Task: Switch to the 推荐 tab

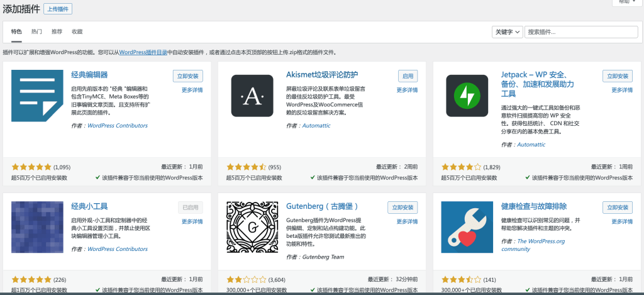Action: [57, 31]
